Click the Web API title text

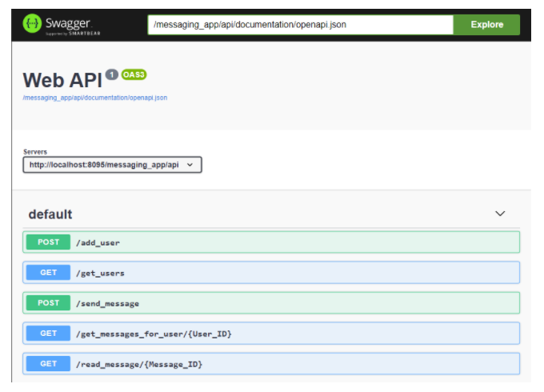(x=62, y=81)
